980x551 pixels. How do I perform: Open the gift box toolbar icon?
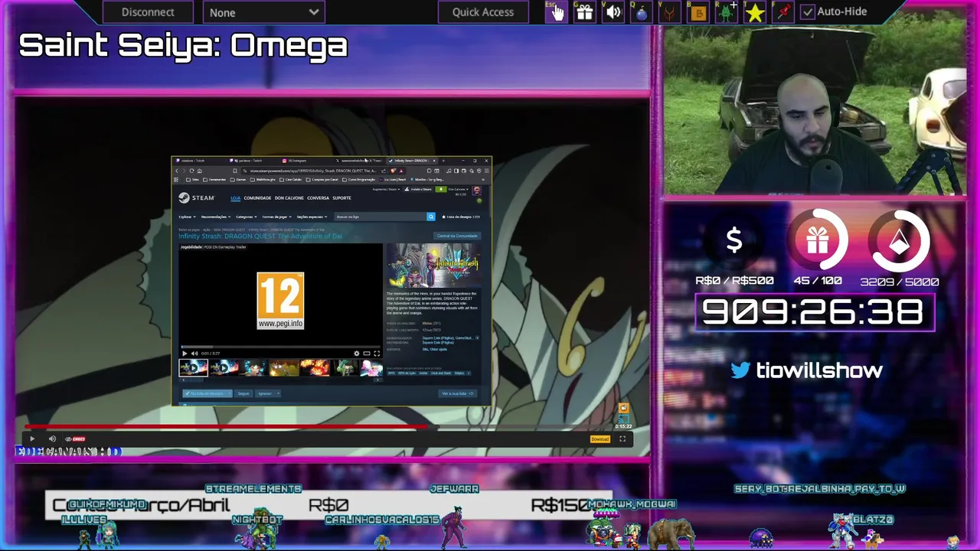(584, 11)
